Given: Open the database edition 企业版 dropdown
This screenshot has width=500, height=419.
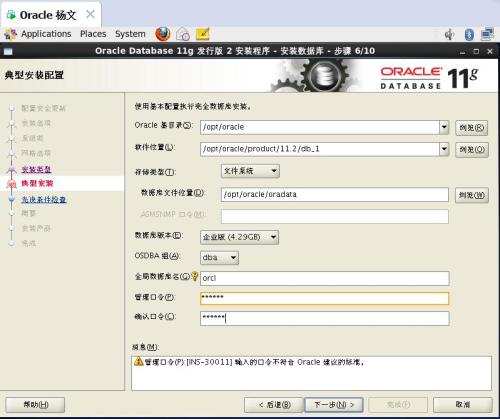Looking at the screenshot, I should 239,237.
